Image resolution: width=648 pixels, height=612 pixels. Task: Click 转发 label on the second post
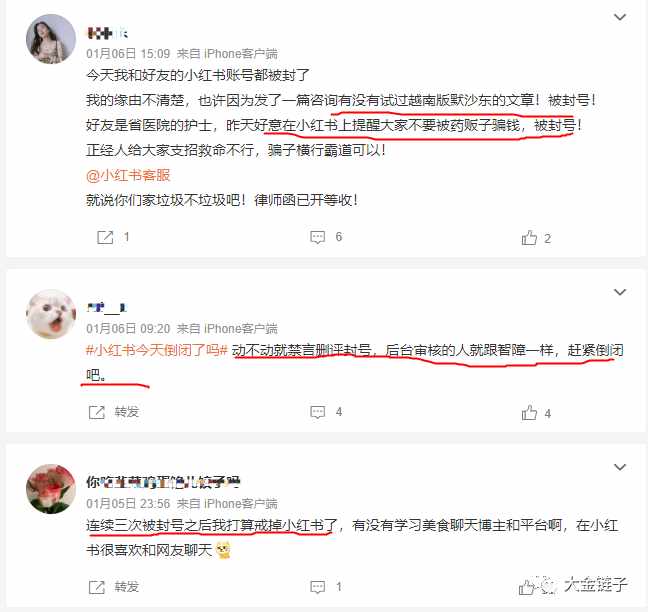tap(127, 412)
